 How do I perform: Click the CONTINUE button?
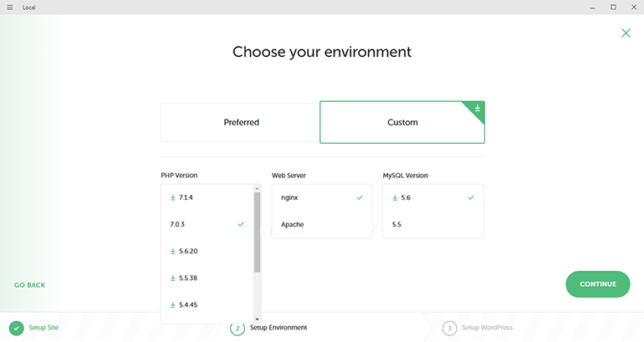(598, 284)
